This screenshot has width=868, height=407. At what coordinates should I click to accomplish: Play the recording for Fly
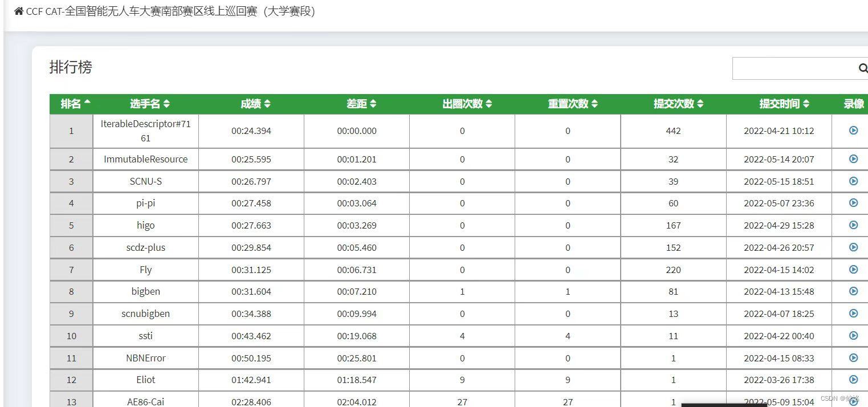tap(853, 269)
